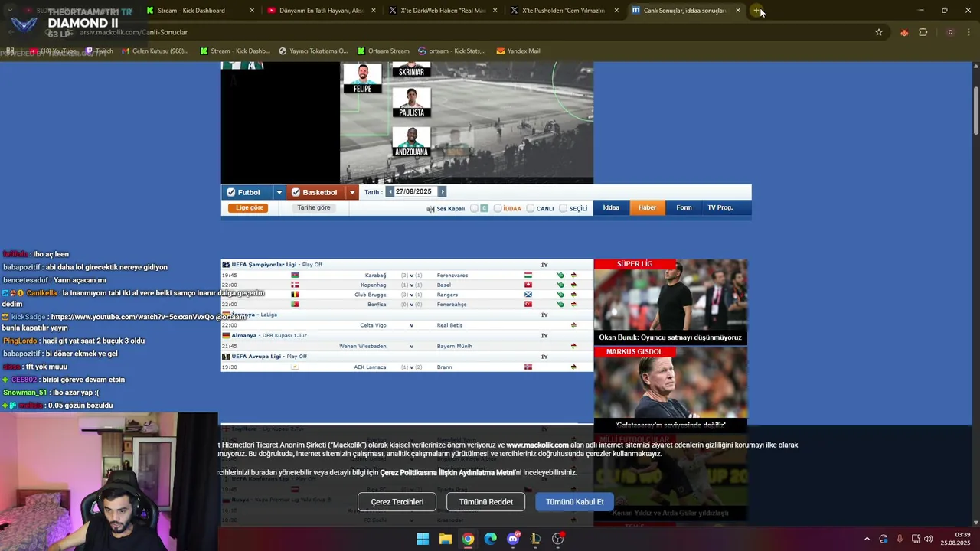
Task: Click the Çerez Tercihleri button
Action: pos(397,502)
